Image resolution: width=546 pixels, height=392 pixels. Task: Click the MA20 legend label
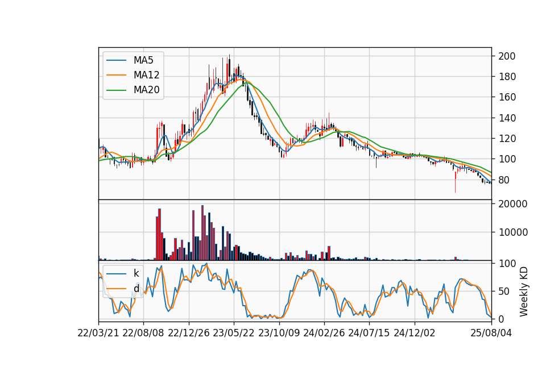click(146, 90)
